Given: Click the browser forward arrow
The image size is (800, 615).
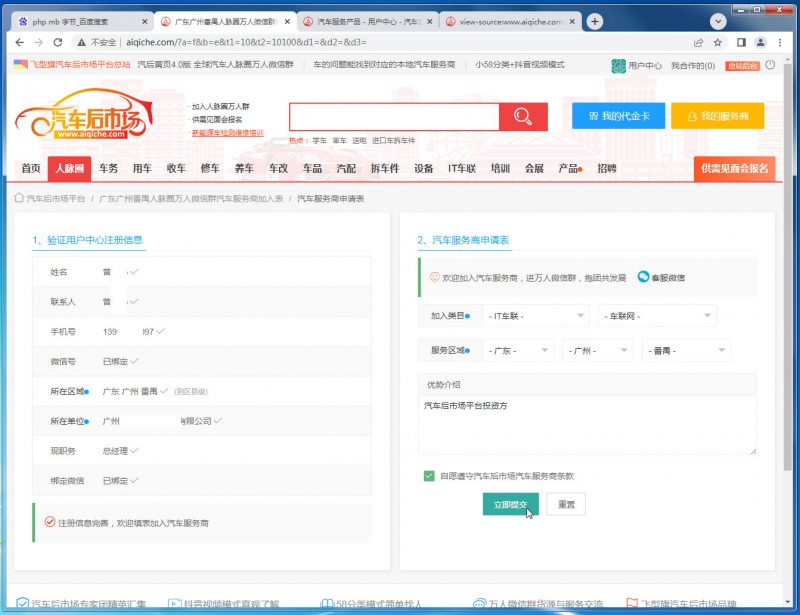Looking at the screenshot, I should [x=39, y=42].
